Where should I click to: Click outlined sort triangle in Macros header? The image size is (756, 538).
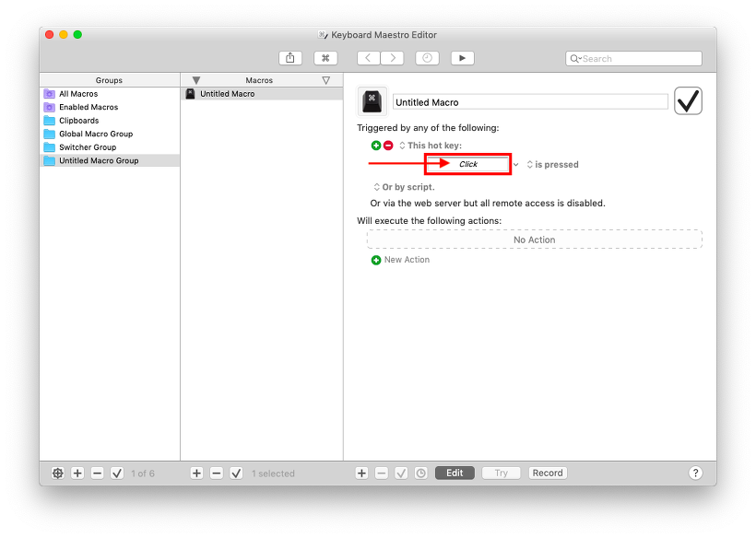click(326, 80)
